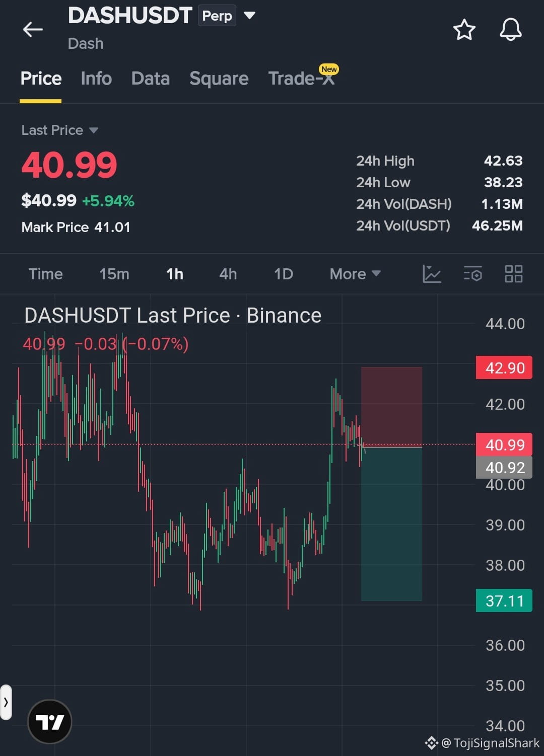Click the 24h Low value 38.23
Viewport: 544px width, 756px height.
(503, 182)
